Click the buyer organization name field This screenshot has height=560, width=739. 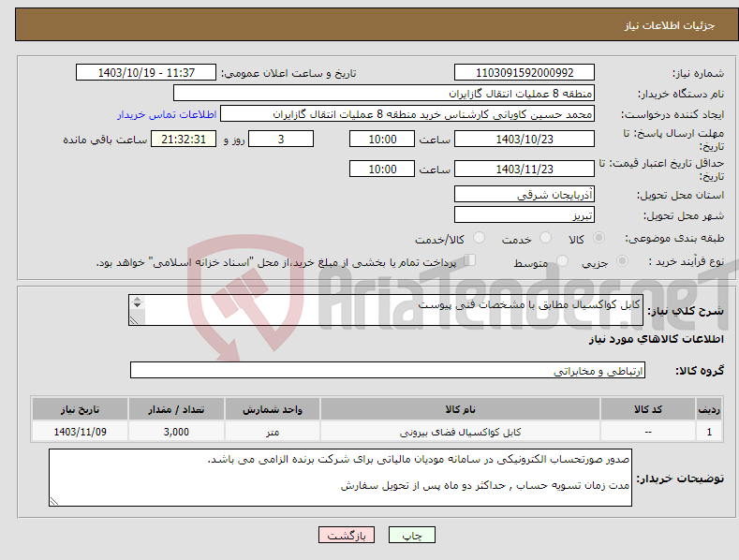(384, 93)
